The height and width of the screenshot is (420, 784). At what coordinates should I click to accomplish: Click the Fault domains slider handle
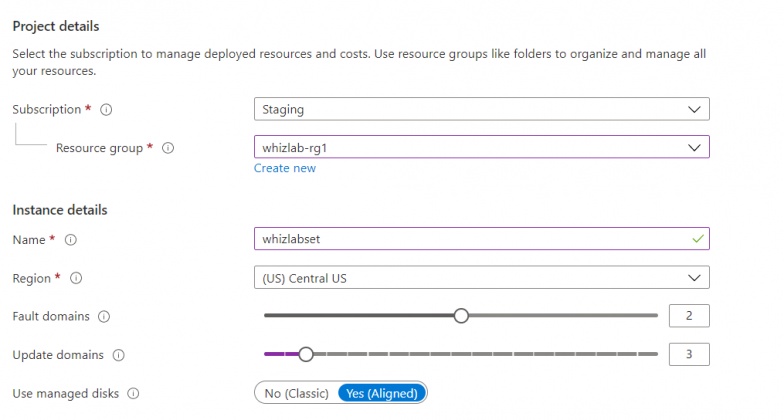click(461, 316)
